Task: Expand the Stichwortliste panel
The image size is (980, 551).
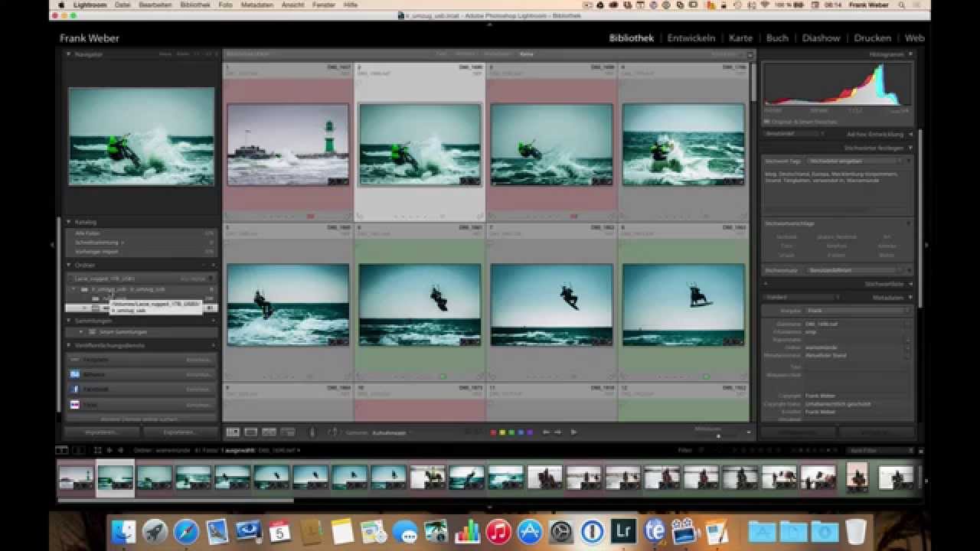Action: [910, 283]
